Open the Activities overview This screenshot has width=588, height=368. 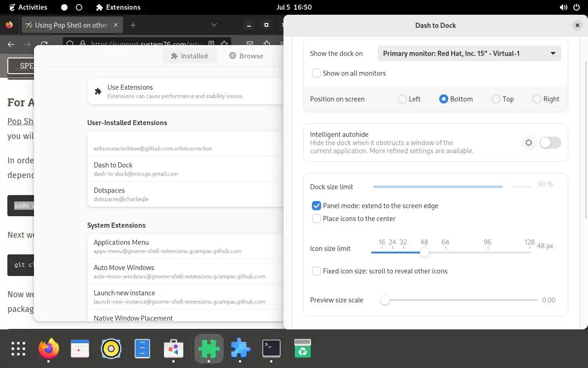[x=28, y=7]
